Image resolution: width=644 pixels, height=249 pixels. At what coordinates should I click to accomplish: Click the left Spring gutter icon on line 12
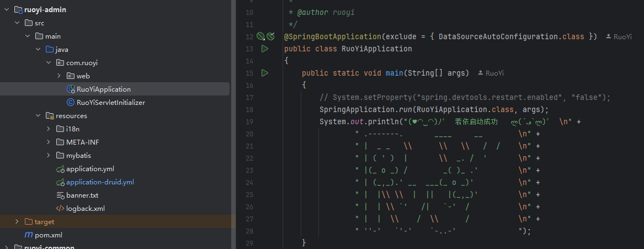260,36
